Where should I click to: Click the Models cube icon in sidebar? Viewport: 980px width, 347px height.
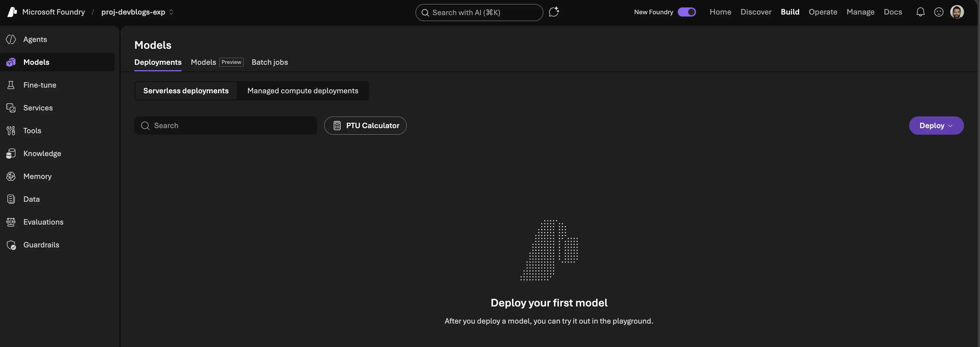[x=11, y=62]
